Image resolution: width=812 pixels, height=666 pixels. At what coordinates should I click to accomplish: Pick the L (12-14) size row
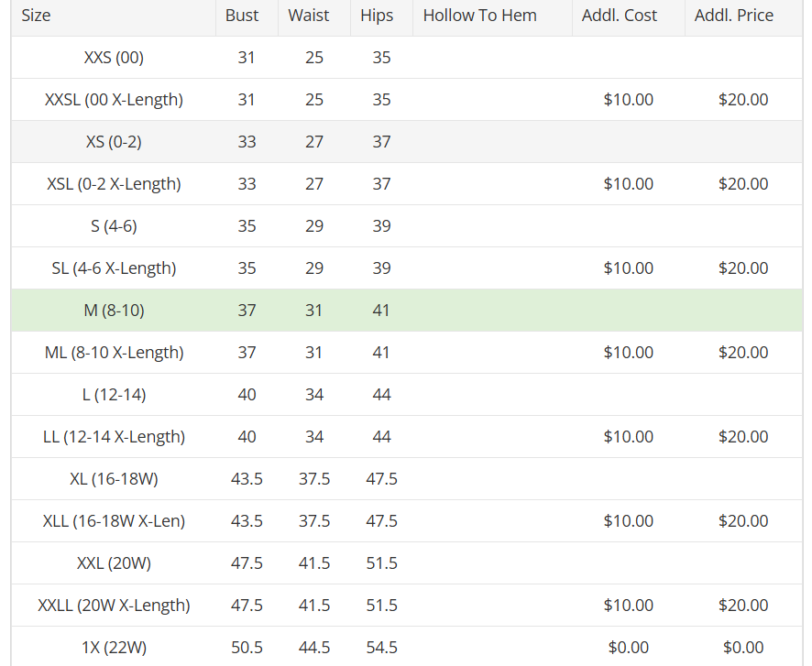(x=407, y=394)
